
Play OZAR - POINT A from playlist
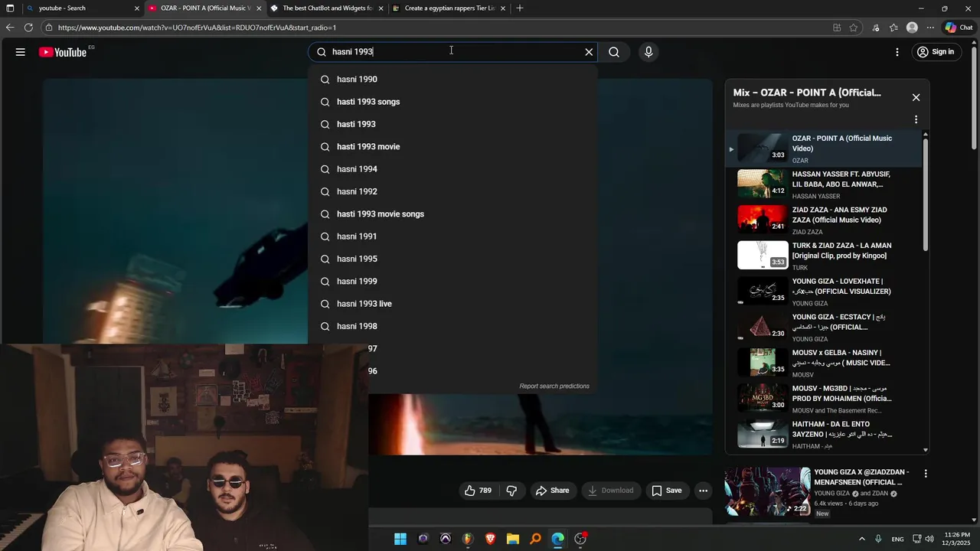pos(825,148)
